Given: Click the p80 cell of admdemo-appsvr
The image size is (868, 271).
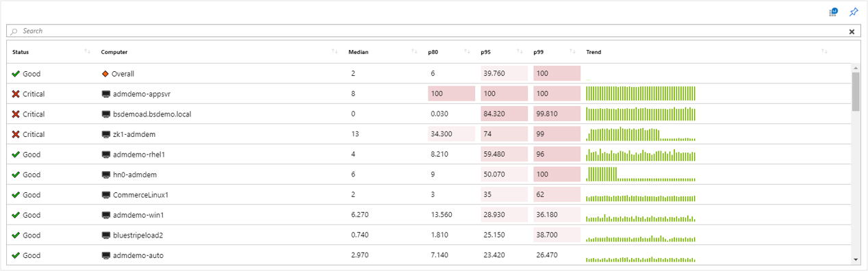Looking at the screenshot, I should pos(451,94).
